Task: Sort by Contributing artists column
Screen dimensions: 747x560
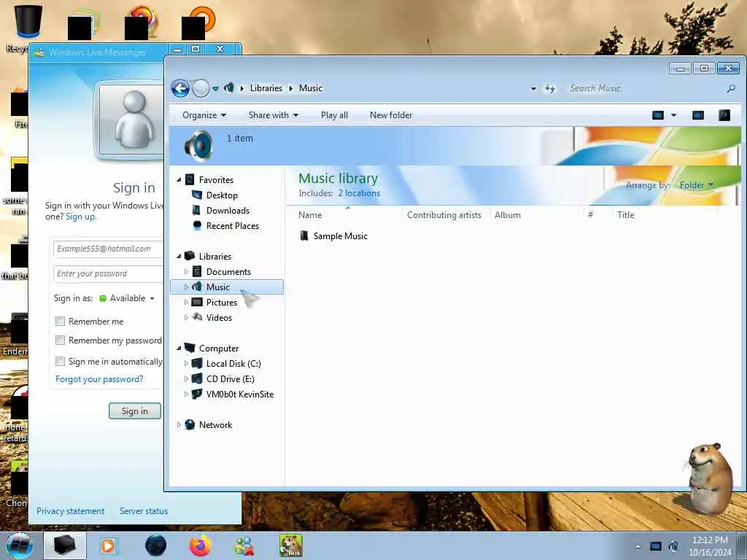Action: (x=444, y=215)
